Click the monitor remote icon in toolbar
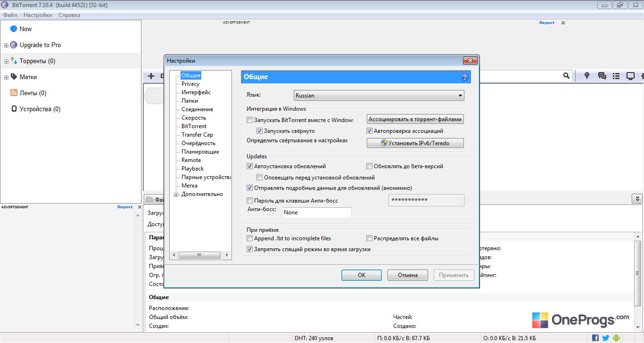This screenshot has width=644, height=343. point(630,76)
